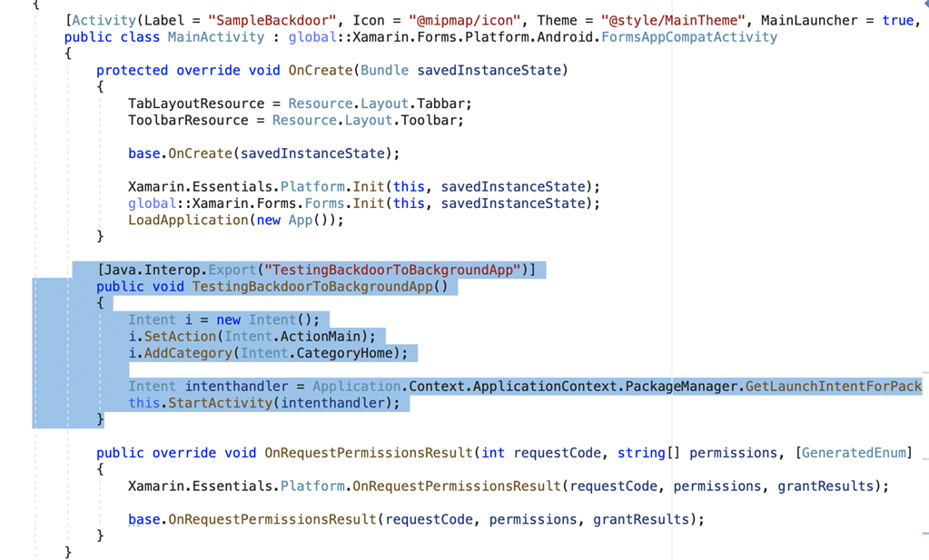Click the vertical guide line in the editor

pos(671,272)
